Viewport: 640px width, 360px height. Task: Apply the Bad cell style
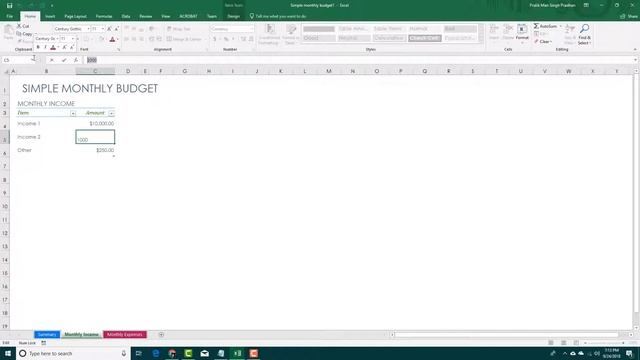tap(460, 29)
